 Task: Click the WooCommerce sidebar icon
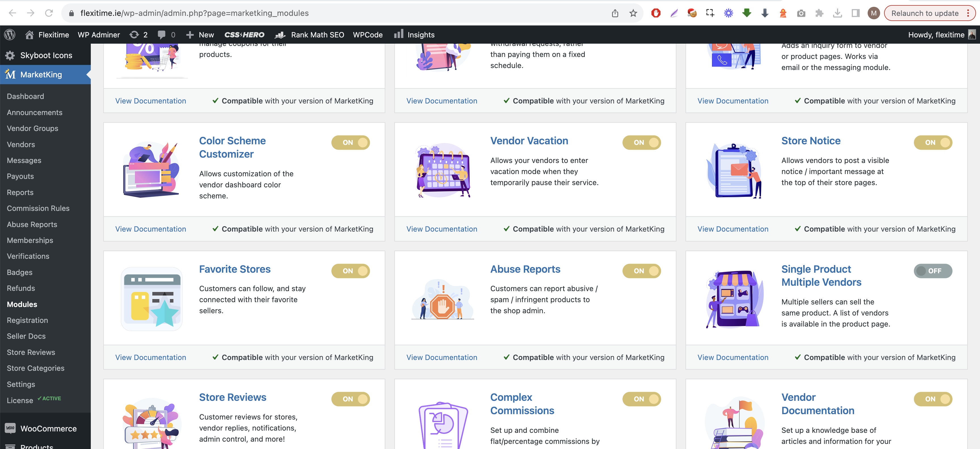coord(10,429)
